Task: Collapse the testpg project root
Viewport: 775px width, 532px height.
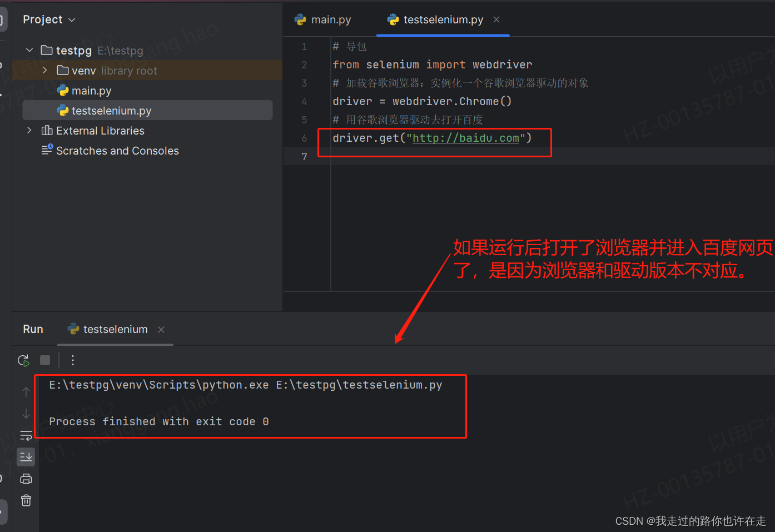Action: point(29,51)
